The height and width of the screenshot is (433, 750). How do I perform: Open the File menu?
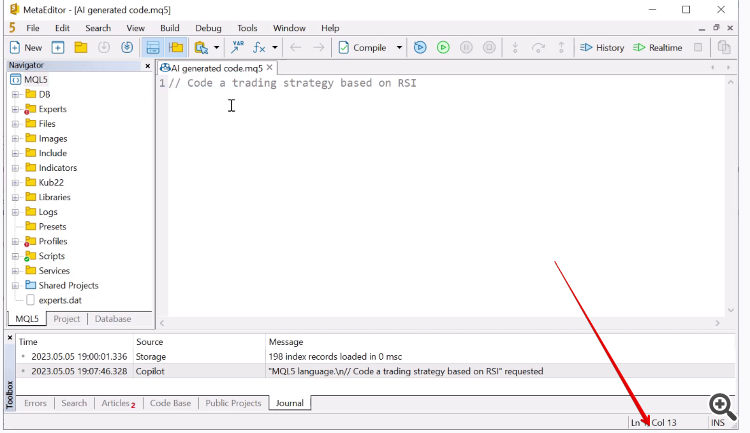[x=33, y=28]
